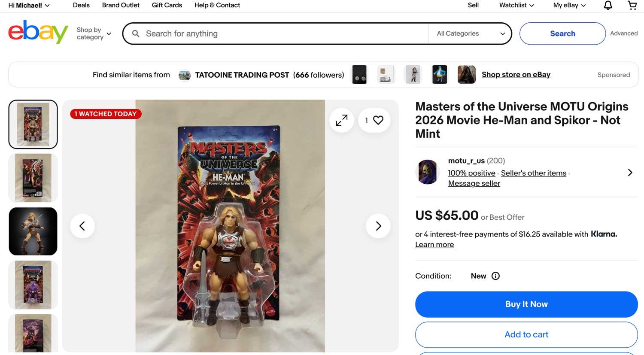Open the Deals menu

[81, 5]
